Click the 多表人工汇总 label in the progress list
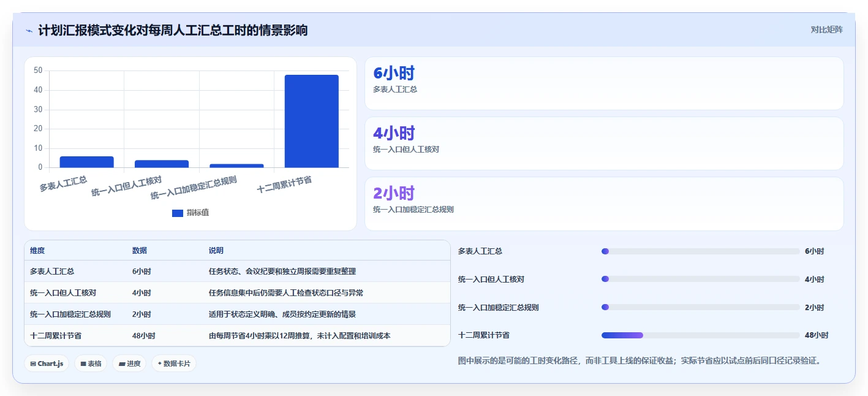The width and height of the screenshot is (868, 396). point(480,251)
